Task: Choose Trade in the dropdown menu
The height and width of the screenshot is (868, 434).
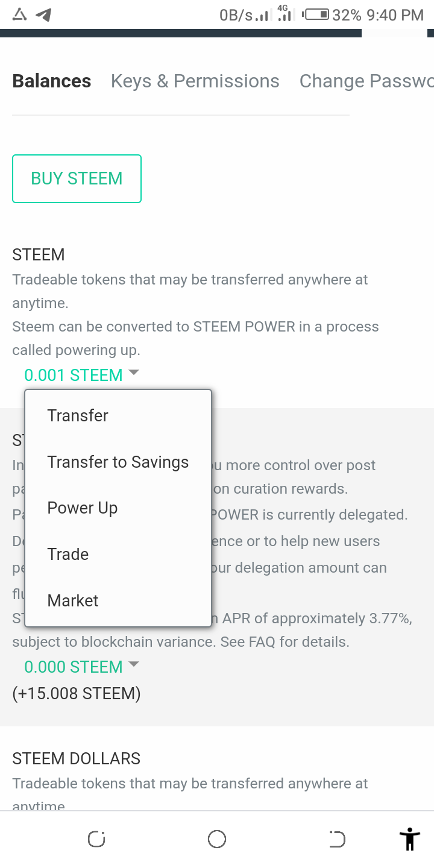Action: pyautogui.click(x=68, y=555)
